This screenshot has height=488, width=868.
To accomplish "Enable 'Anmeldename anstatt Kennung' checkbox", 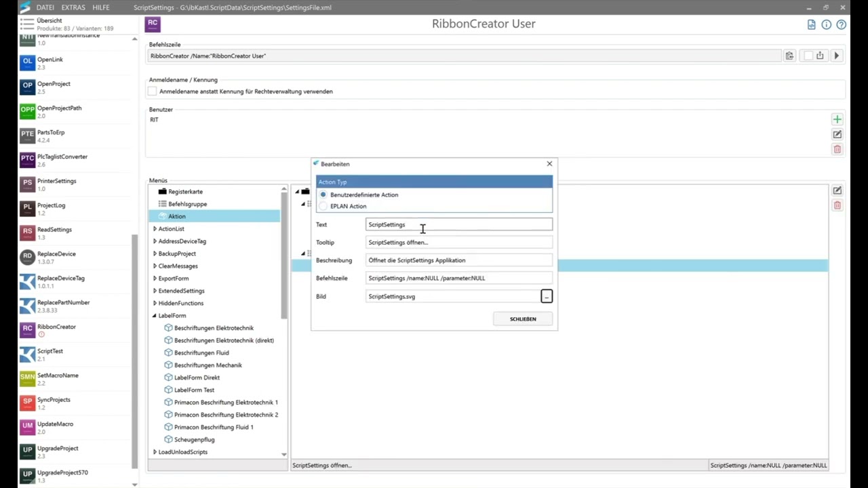I will (153, 91).
